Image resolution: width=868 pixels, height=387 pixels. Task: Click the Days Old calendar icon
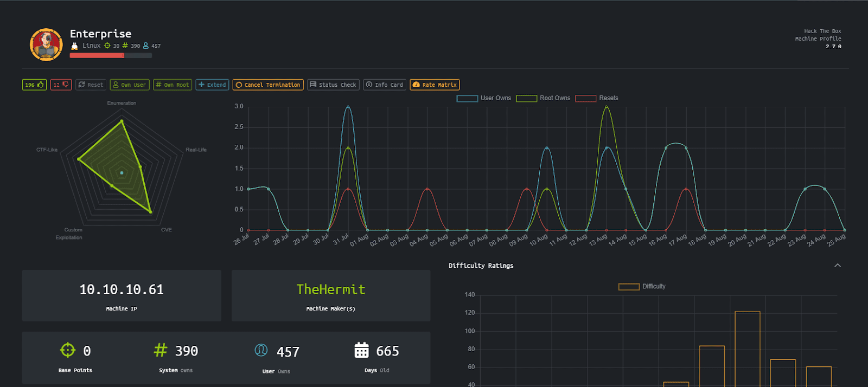pyautogui.click(x=361, y=350)
